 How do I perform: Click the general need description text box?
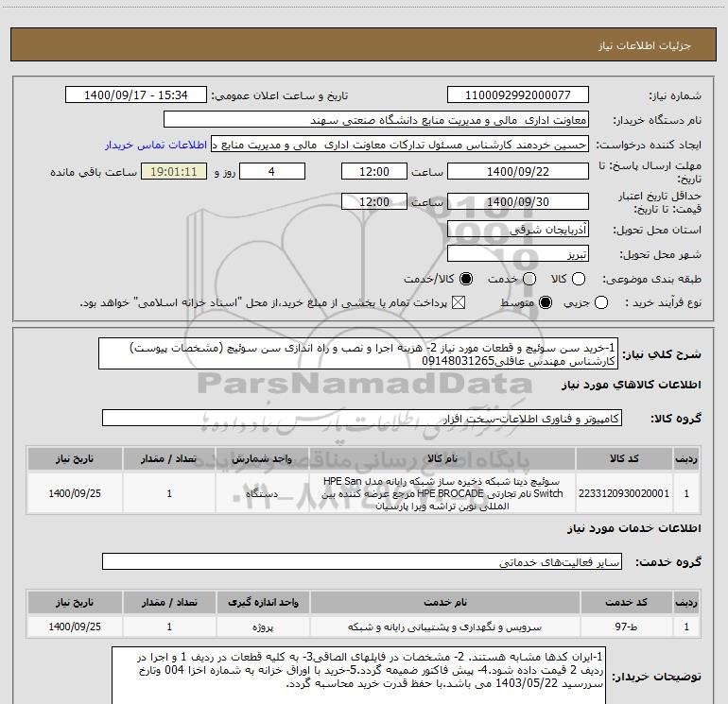358,353
